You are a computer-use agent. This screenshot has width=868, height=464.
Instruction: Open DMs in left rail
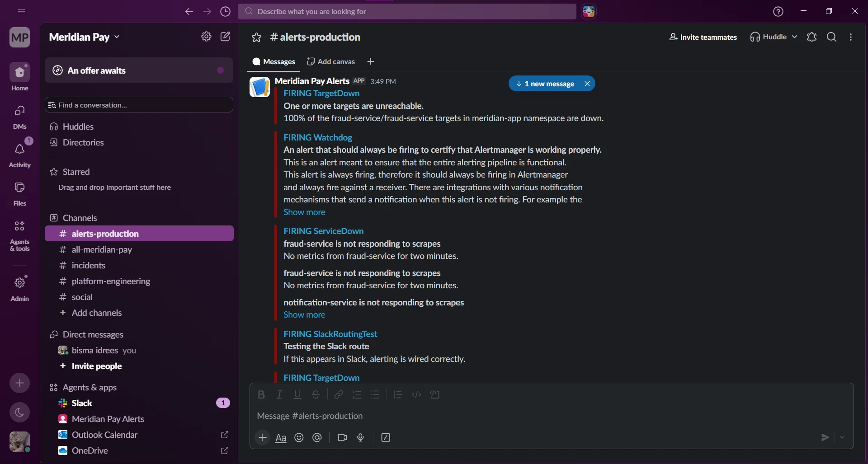pos(20,117)
